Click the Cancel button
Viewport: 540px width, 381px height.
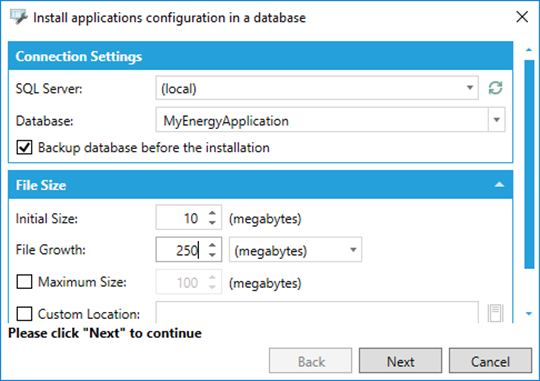pyautogui.click(x=490, y=361)
